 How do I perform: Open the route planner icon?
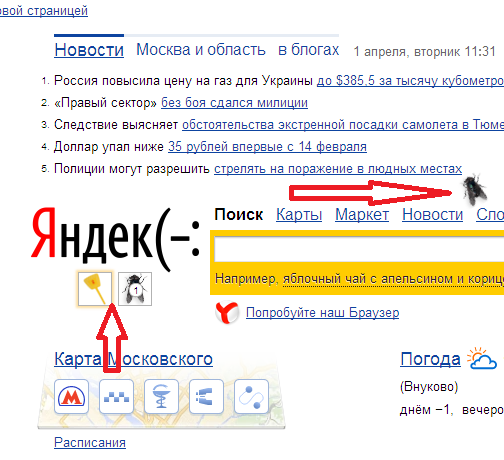251,396
